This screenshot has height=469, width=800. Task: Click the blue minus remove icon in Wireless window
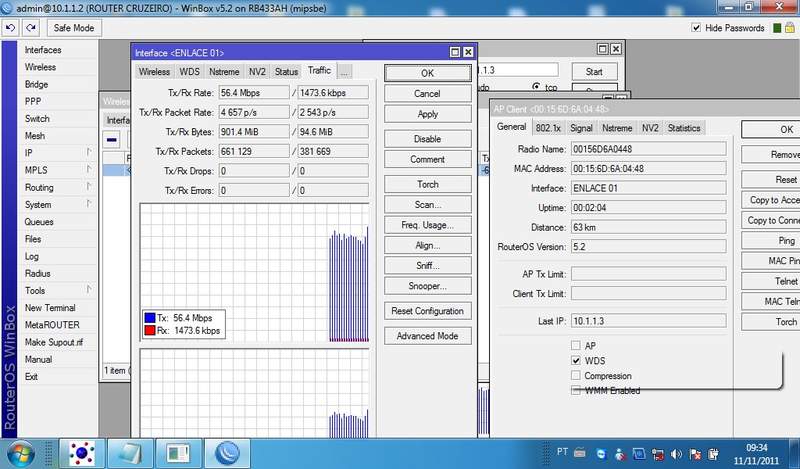coord(113,139)
